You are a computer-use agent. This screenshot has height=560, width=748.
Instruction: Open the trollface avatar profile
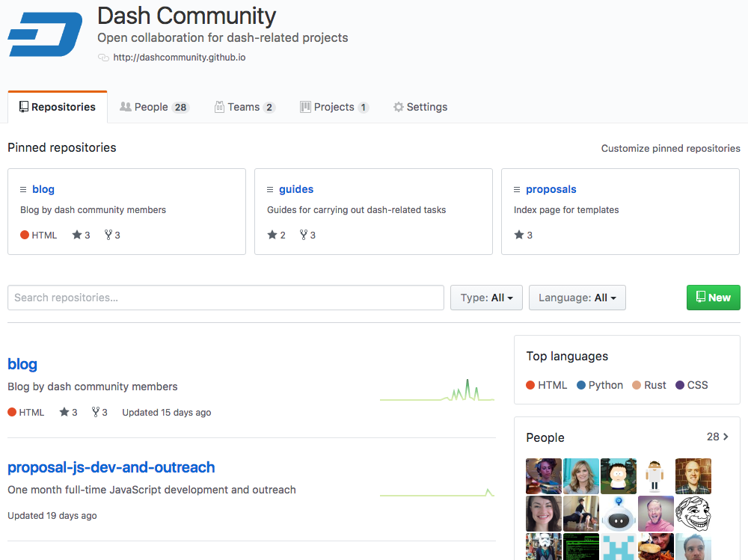(693, 514)
